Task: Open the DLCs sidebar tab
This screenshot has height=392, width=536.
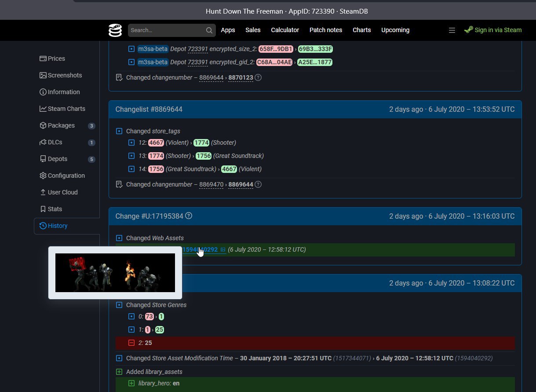Action: click(67, 142)
